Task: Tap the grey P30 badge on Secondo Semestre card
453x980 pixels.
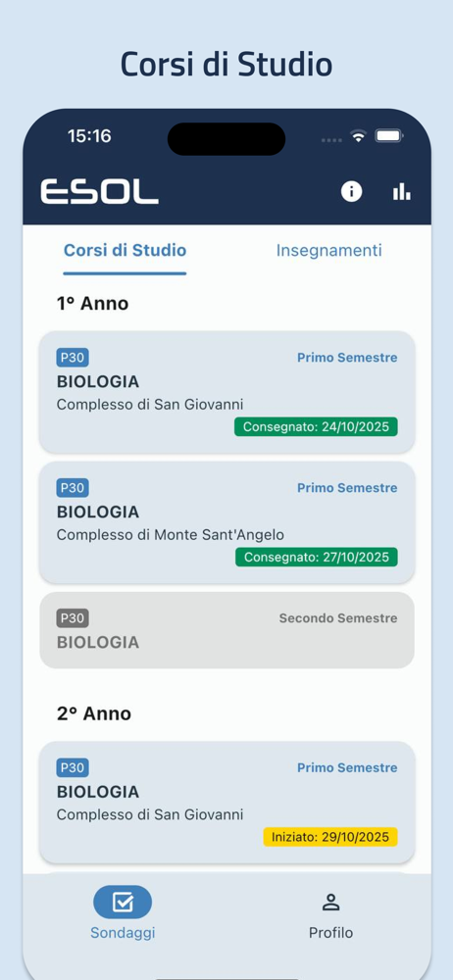Action: click(73, 618)
